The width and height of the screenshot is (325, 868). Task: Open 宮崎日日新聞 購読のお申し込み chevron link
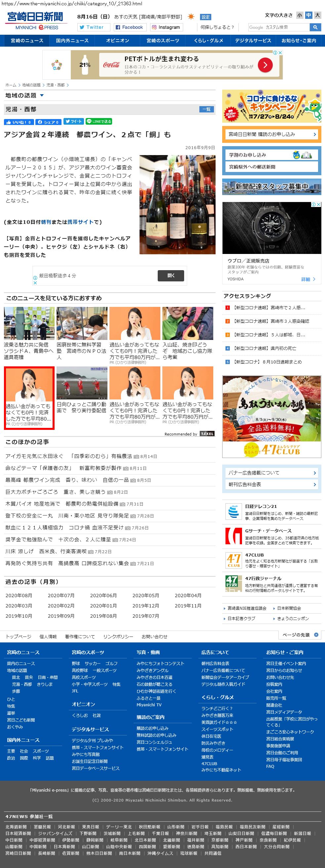coord(314,135)
